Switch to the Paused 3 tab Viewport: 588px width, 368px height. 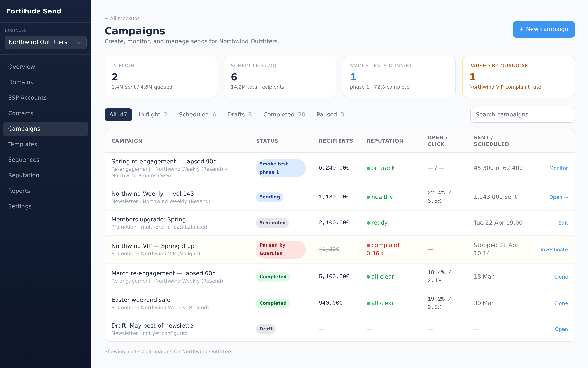[330, 115]
